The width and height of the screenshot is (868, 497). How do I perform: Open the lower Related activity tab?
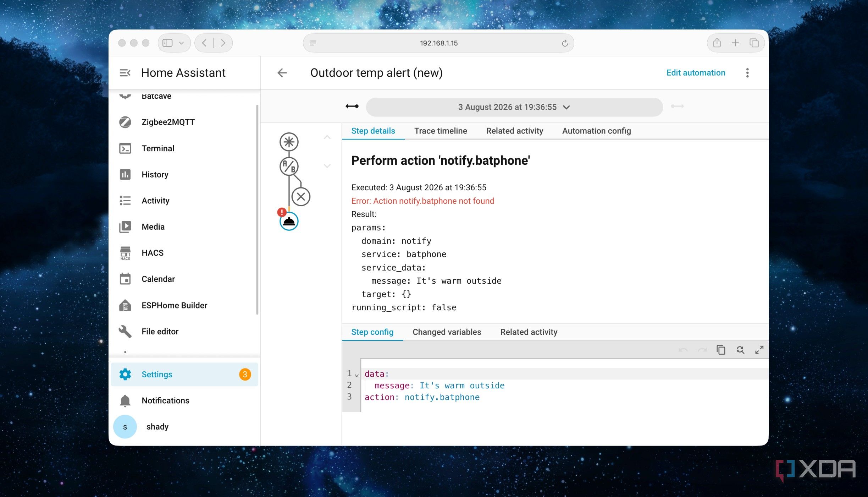click(529, 332)
